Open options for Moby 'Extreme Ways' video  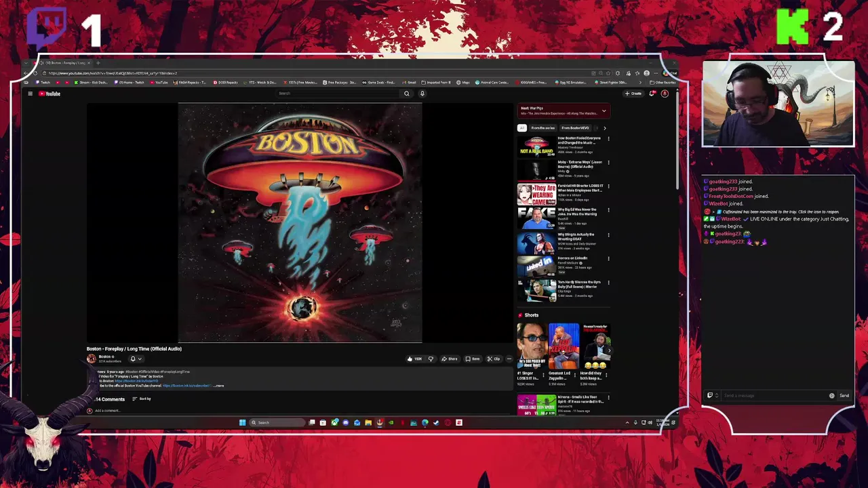[x=608, y=163]
